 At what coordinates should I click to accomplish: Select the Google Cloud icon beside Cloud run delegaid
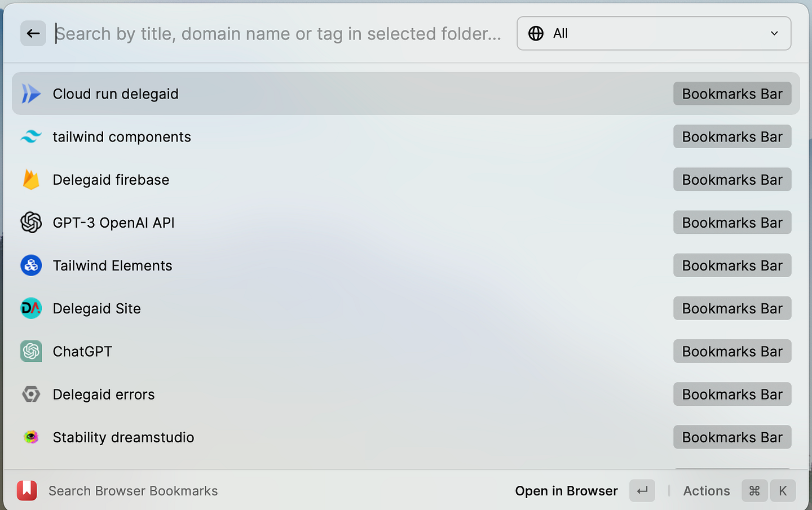click(31, 94)
